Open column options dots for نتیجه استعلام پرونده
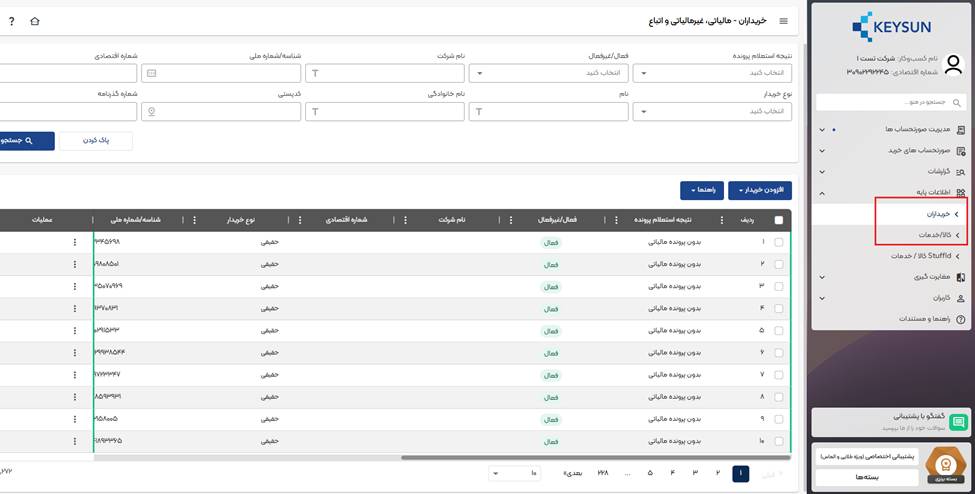Screen dimensions: 975x494 pos(616,220)
